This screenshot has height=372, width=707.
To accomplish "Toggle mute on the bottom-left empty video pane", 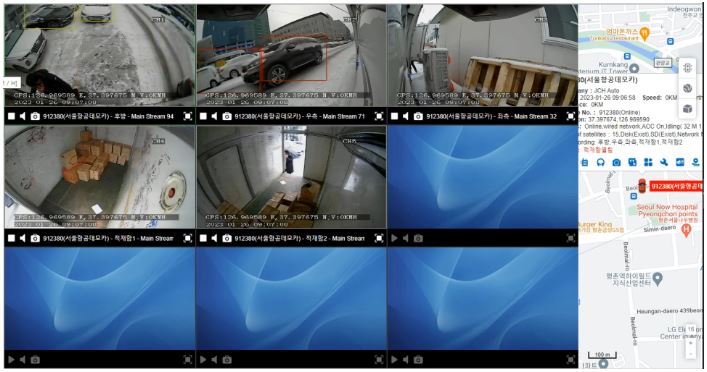I will coord(23,359).
